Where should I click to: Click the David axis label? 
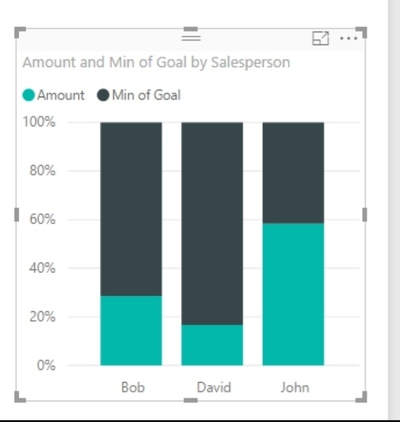(214, 387)
